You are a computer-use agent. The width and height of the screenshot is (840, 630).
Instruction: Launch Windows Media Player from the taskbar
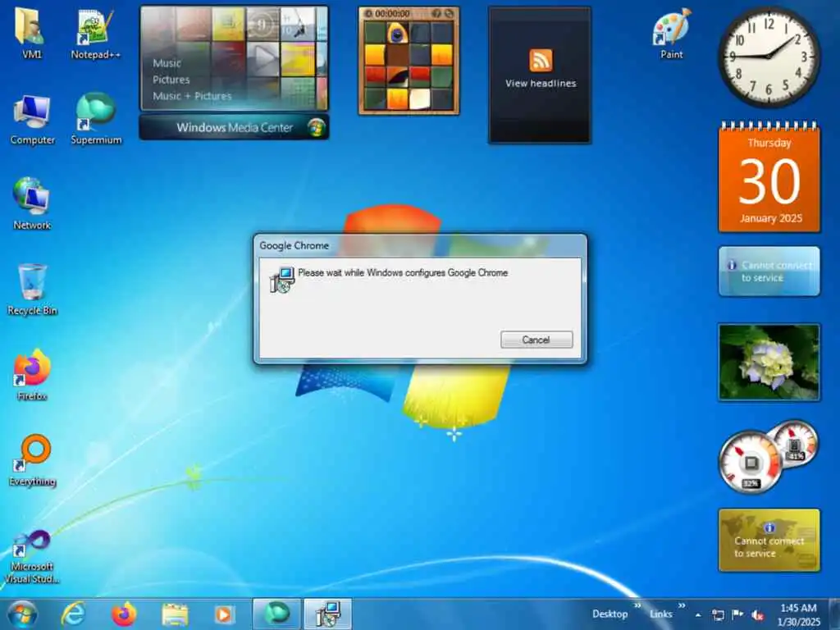coord(225,614)
